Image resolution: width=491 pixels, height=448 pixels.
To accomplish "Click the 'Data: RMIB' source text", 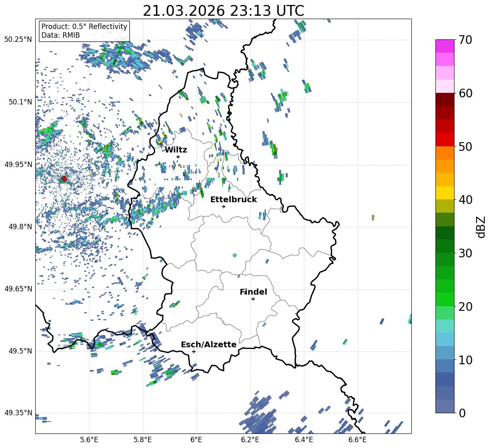I will point(61,35).
